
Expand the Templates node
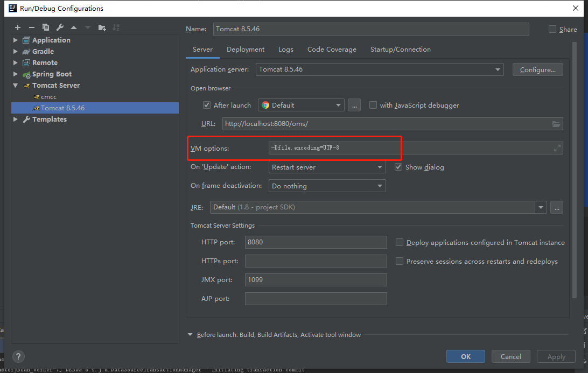pos(16,119)
